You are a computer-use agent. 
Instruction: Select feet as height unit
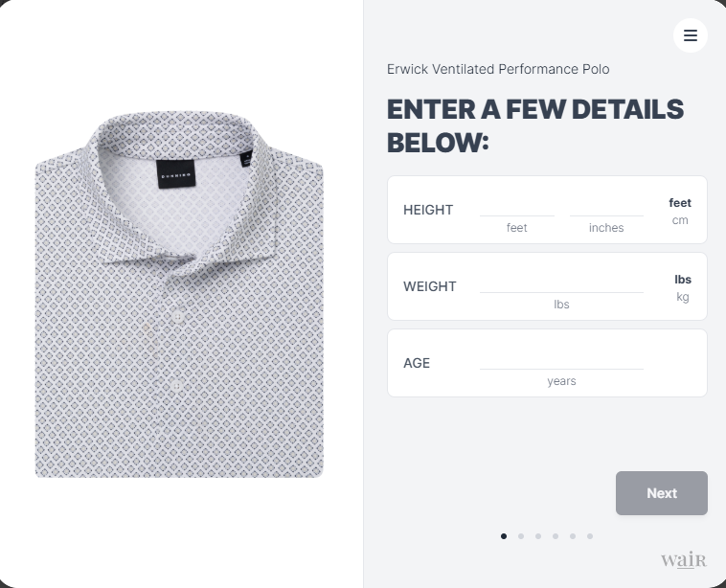point(680,203)
